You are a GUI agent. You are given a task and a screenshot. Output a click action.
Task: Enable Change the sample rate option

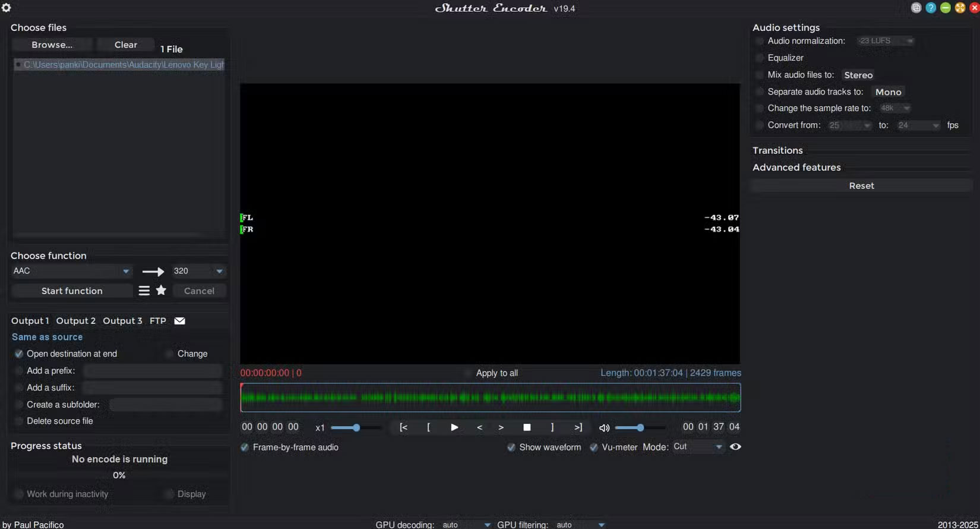760,108
